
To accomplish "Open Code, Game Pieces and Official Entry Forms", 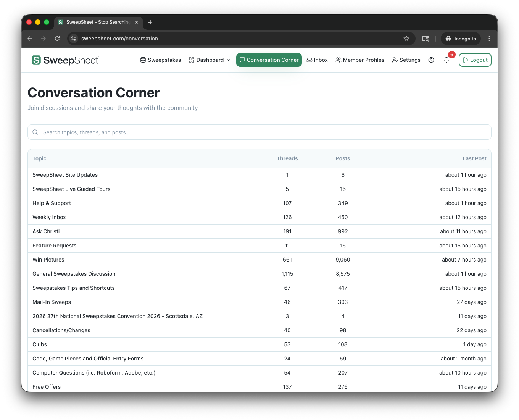I will pyautogui.click(x=88, y=359).
